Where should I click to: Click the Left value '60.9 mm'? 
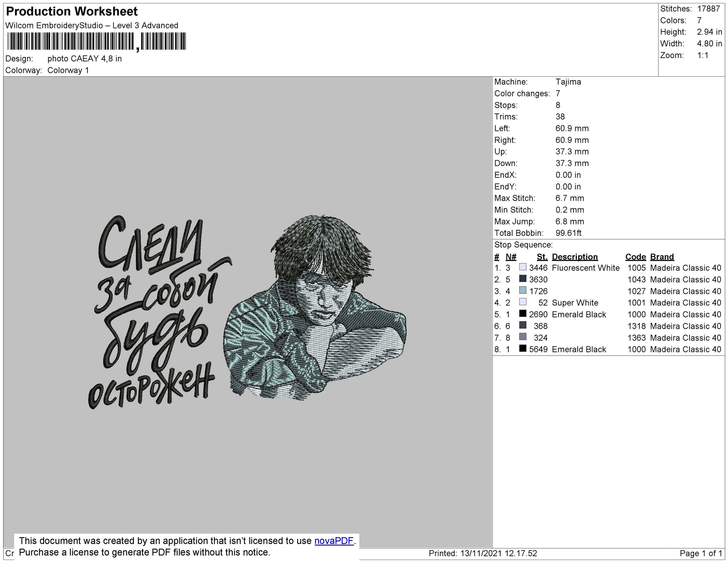pos(572,128)
